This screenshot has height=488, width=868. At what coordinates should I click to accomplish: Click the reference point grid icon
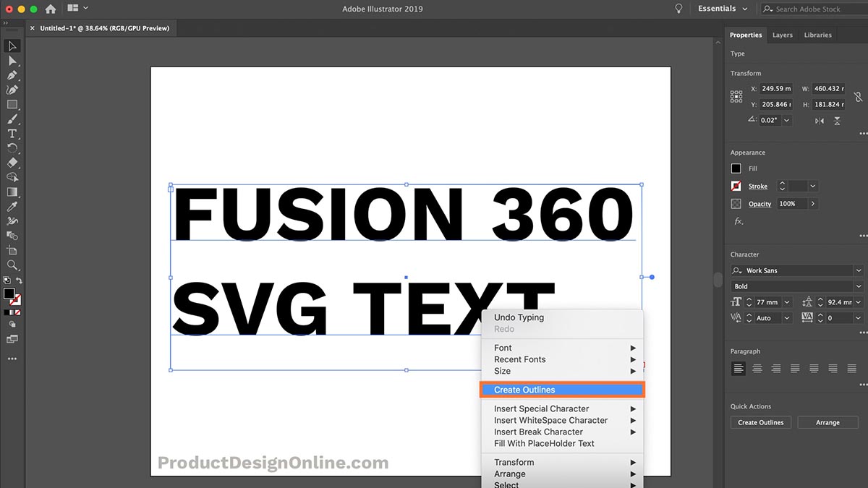(736, 96)
